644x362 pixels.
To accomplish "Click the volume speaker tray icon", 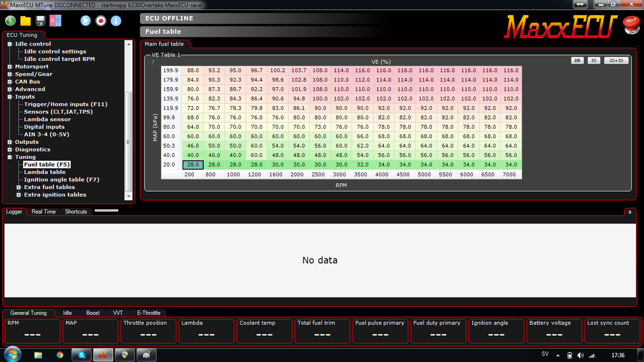I will coord(581,355).
